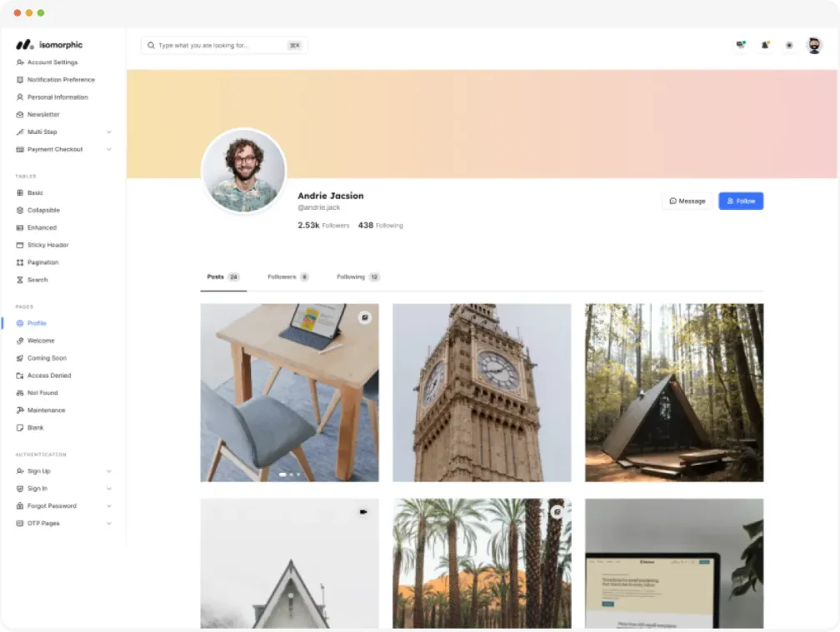Switch to the Posts tab
Screen dimensions: 840x632
pos(223,277)
